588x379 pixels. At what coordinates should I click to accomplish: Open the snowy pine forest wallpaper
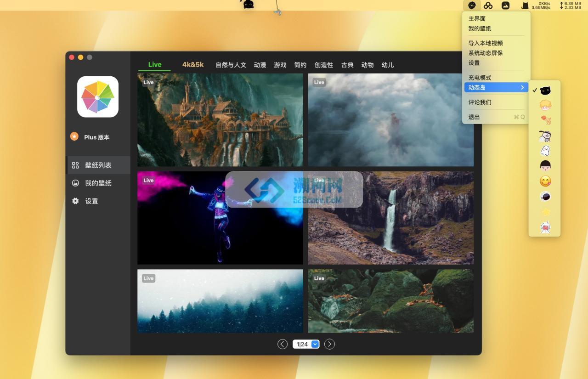pyautogui.click(x=220, y=301)
